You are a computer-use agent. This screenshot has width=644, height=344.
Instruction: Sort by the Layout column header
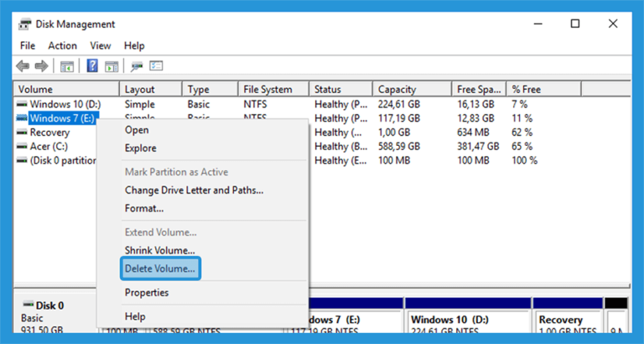click(151, 89)
